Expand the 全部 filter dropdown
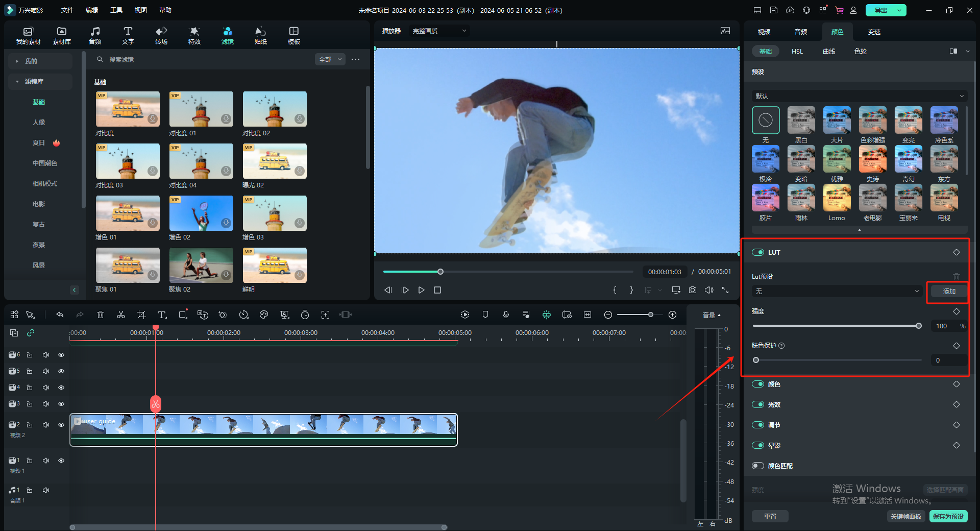980x531 pixels. pos(330,60)
